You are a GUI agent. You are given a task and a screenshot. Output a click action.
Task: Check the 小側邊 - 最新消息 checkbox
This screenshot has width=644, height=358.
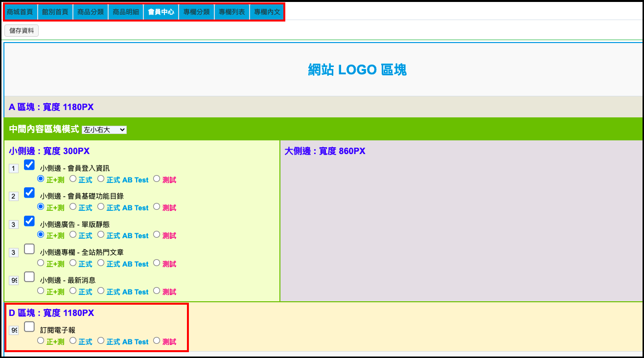[29, 277]
